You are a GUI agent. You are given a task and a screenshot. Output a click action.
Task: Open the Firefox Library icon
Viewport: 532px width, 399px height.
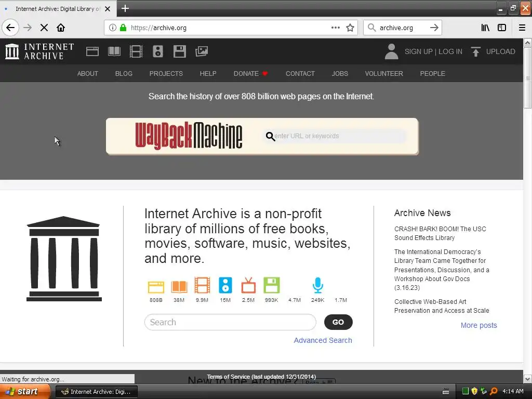[x=485, y=28]
